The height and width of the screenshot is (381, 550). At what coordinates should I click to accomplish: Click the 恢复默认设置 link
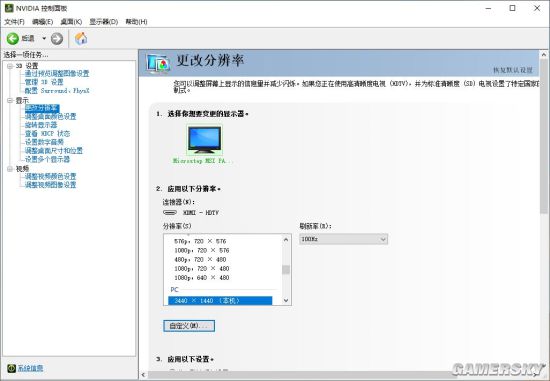click(512, 70)
